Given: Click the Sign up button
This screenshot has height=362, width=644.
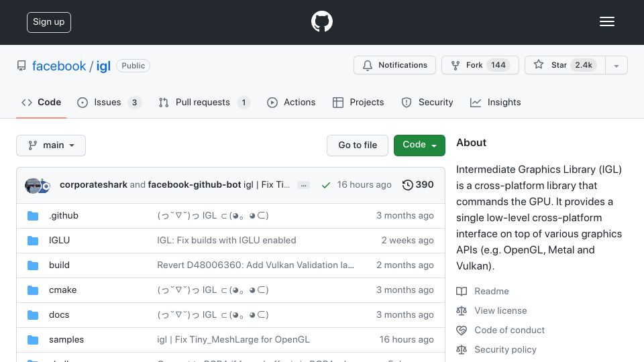Looking at the screenshot, I should [49, 22].
